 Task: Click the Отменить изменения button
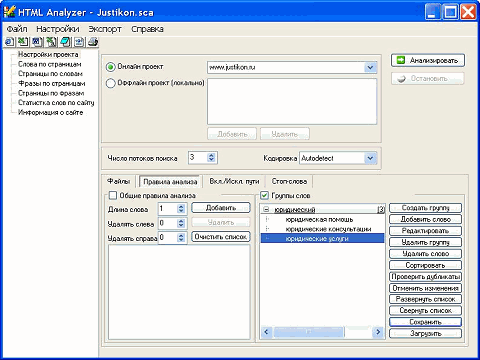click(426, 288)
